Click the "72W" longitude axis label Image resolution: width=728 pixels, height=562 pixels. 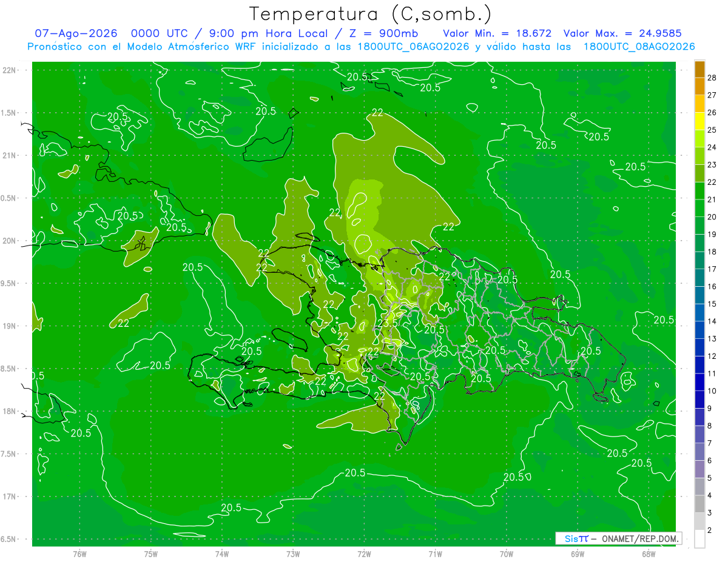tap(364, 554)
